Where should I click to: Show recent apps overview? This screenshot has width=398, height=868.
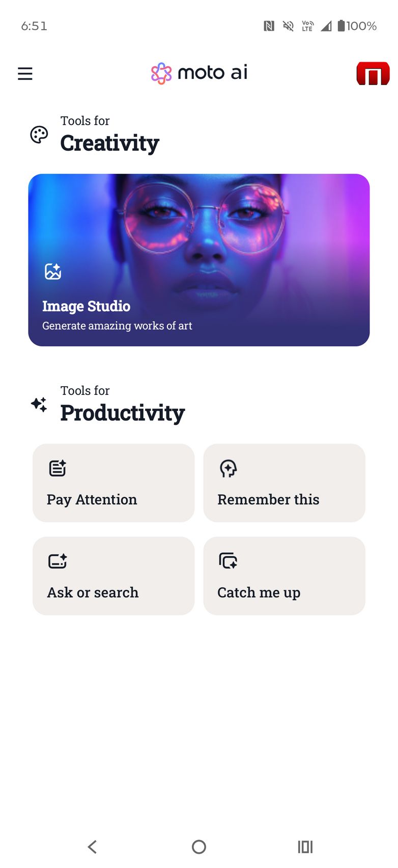tap(305, 847)
